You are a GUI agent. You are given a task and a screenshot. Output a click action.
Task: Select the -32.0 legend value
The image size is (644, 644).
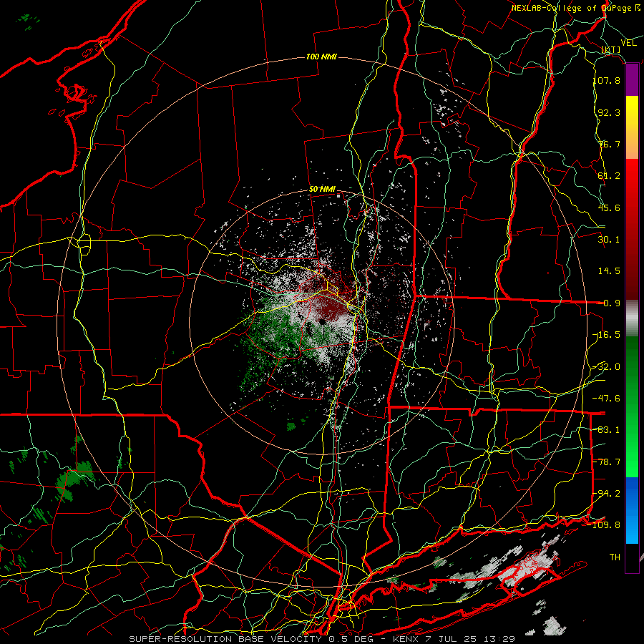coord(607,366)
